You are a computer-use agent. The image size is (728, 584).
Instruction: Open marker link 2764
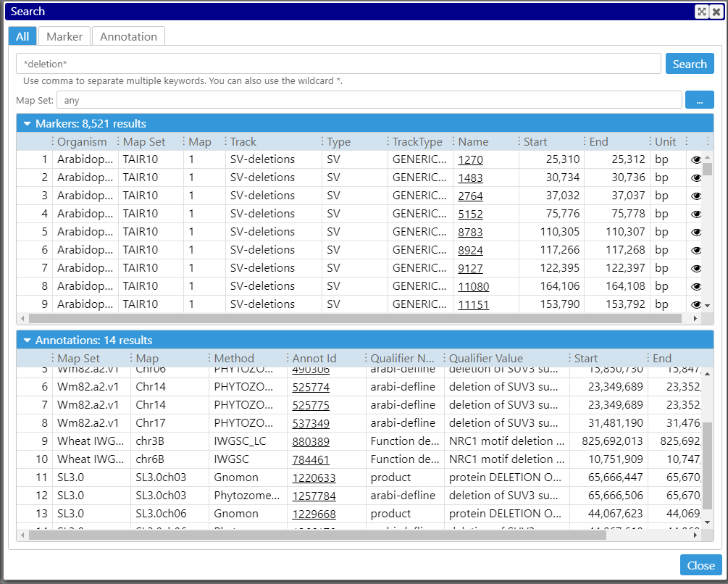point(470,196)
